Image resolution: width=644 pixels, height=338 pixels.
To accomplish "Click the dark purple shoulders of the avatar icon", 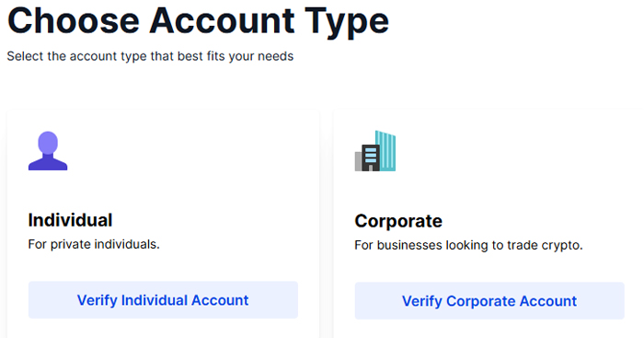I will pyautogui.click(x=48, y=163).
